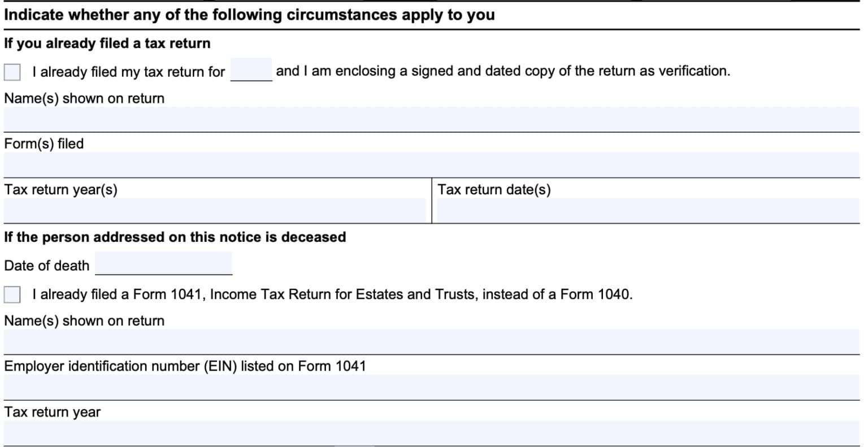Click the 'If the person addressed on this notice is deceased' heading
Image resolution: width=868 pixels, height=447 pixels.
tap(175, 237)
